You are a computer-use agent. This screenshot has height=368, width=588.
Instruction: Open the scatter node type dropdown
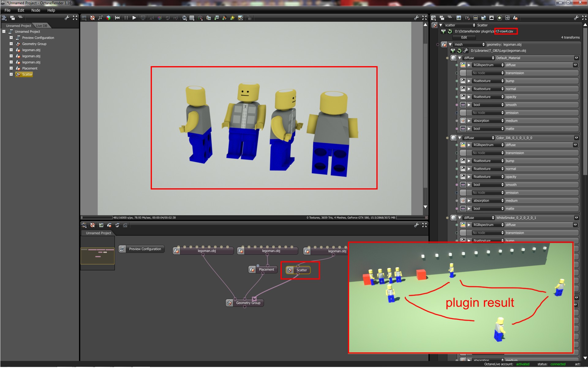460,25
